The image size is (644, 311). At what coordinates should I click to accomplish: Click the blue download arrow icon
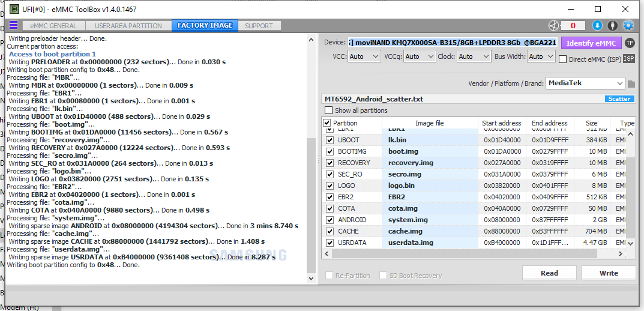point(597,25)
